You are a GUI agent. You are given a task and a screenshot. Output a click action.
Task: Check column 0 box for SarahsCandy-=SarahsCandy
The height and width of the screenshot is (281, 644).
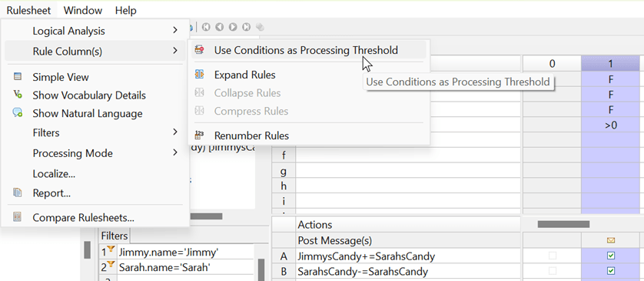[553, 271]
